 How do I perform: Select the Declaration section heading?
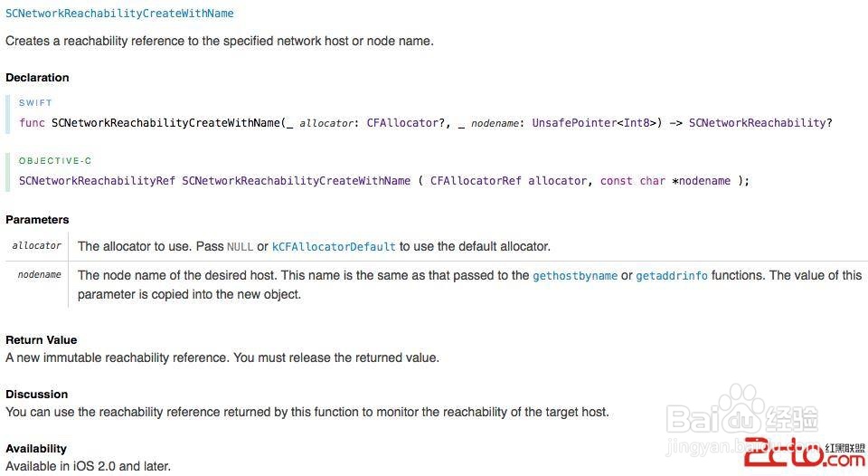coord(37,78)
